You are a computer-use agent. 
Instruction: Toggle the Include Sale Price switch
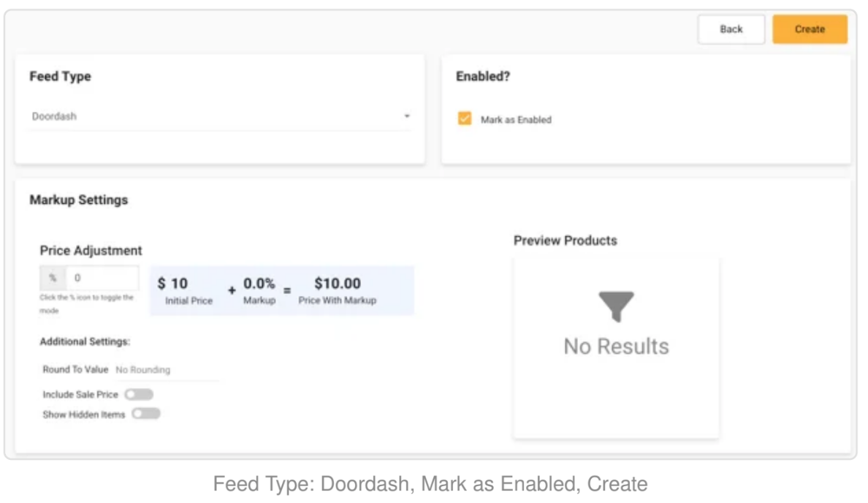138,394
